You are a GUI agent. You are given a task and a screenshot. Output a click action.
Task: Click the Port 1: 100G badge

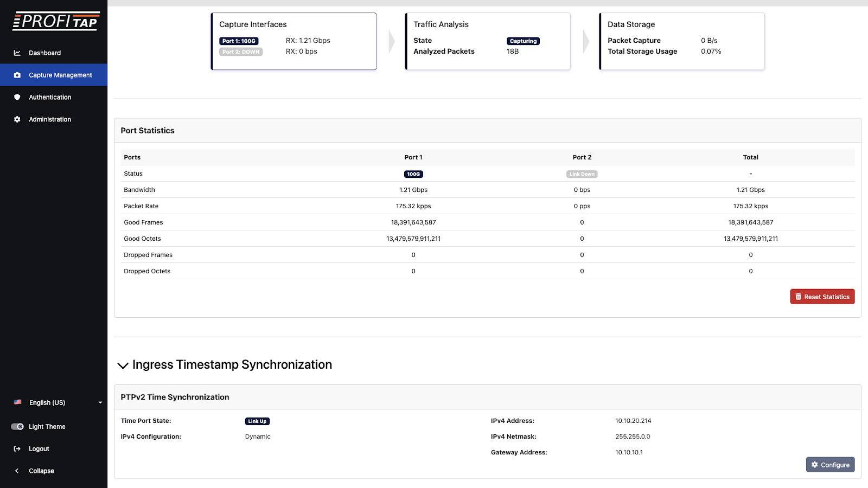coord(239,41)
